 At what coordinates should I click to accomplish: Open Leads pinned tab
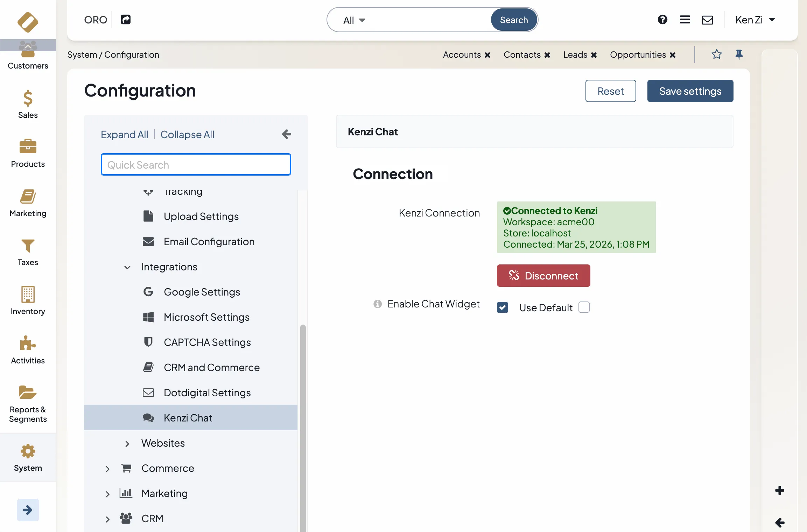tap(575, 55)
